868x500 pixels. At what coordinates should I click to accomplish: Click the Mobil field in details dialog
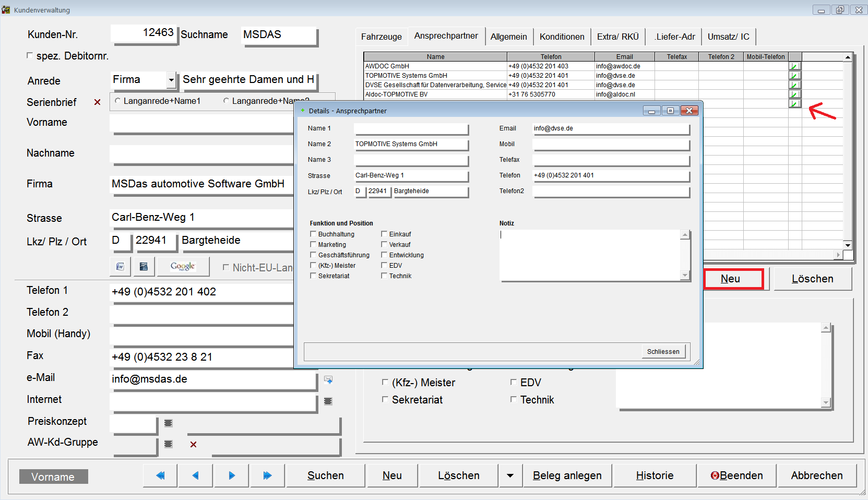click(x=611, y=144)
